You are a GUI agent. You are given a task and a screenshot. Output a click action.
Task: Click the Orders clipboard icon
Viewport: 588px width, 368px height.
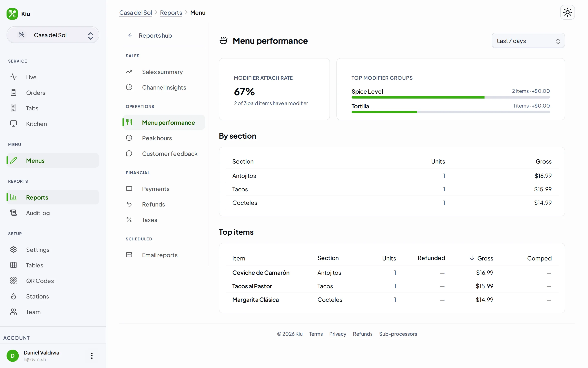[x=13, y=93]
